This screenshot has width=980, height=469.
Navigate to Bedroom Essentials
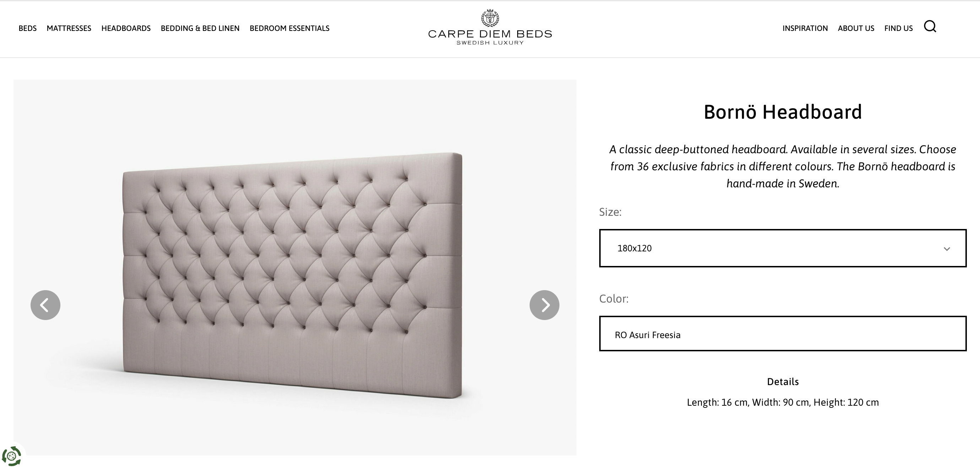[x=289, y=28]
